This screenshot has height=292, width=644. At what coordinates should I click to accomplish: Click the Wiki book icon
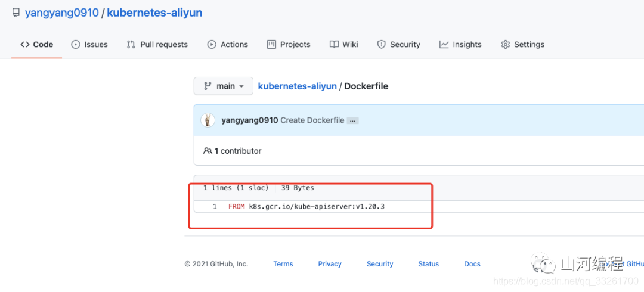tap(334, 44)
